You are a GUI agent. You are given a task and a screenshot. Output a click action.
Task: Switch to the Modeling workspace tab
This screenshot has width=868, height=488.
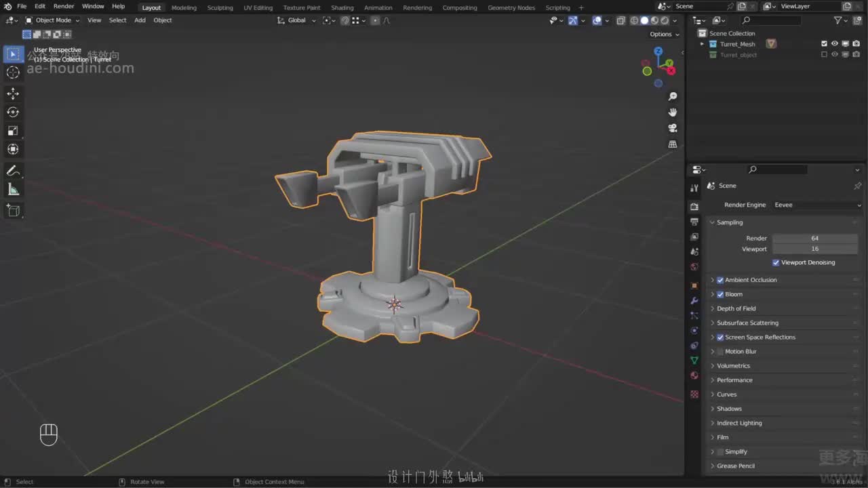(184, 7)
